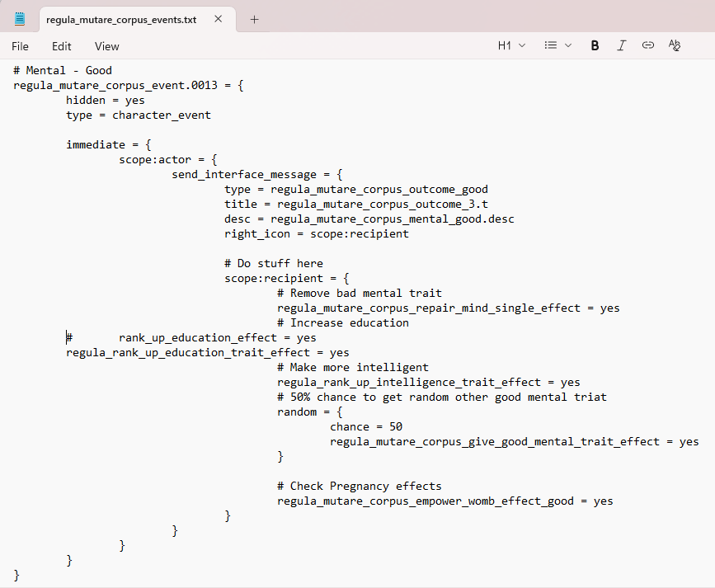Open the File menu

pos(20,46)
